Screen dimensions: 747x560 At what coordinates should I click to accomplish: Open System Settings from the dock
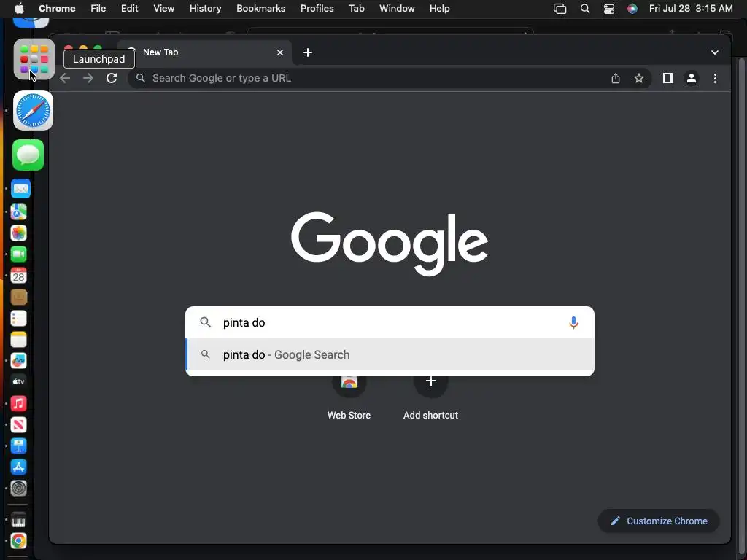pyautogui.click(x=18, y=488)
